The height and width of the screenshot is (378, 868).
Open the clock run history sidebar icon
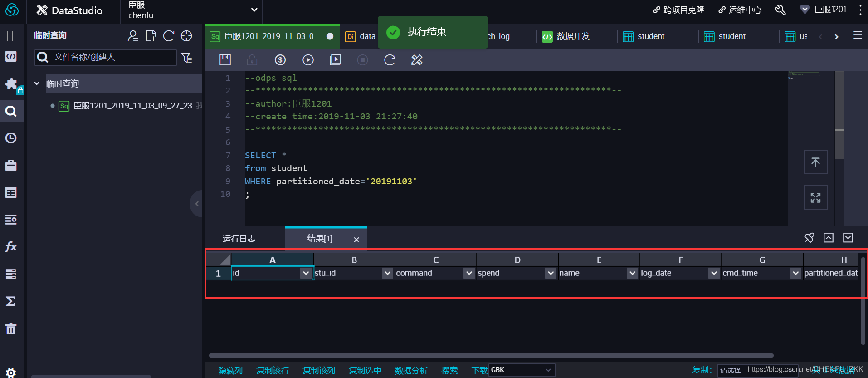11,138
